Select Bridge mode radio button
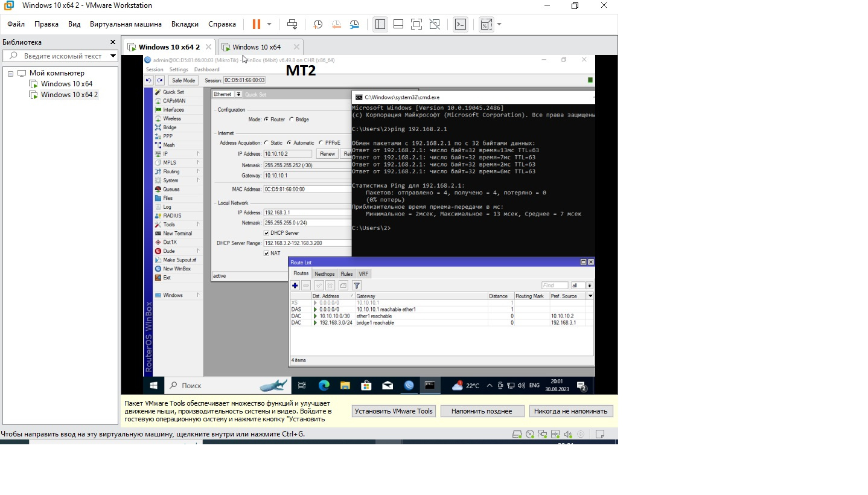The width and height of the screenshot is (868, 495). coord(292,120)
